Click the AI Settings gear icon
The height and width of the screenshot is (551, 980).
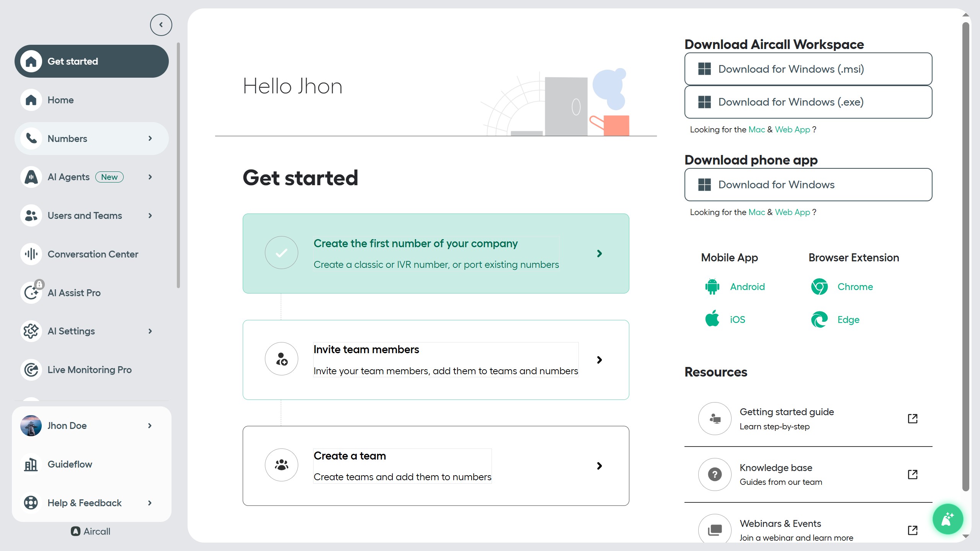click(31, 331)
